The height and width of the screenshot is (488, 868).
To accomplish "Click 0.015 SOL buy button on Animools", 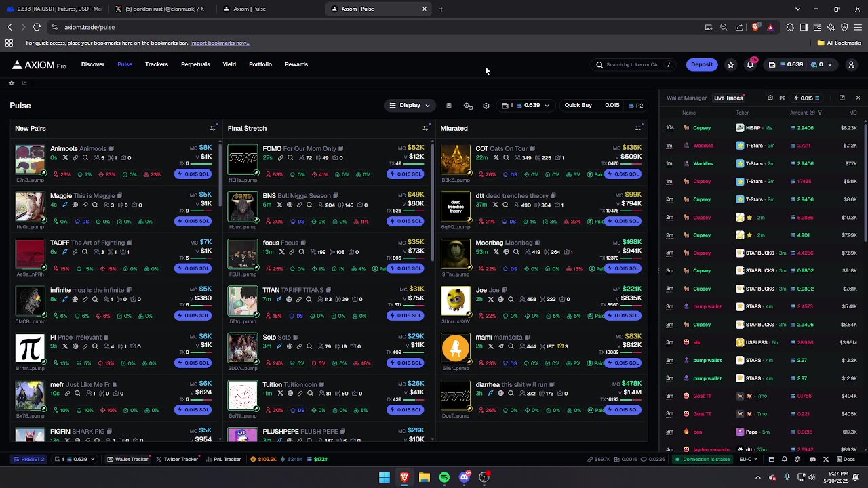I will (193, 174).
